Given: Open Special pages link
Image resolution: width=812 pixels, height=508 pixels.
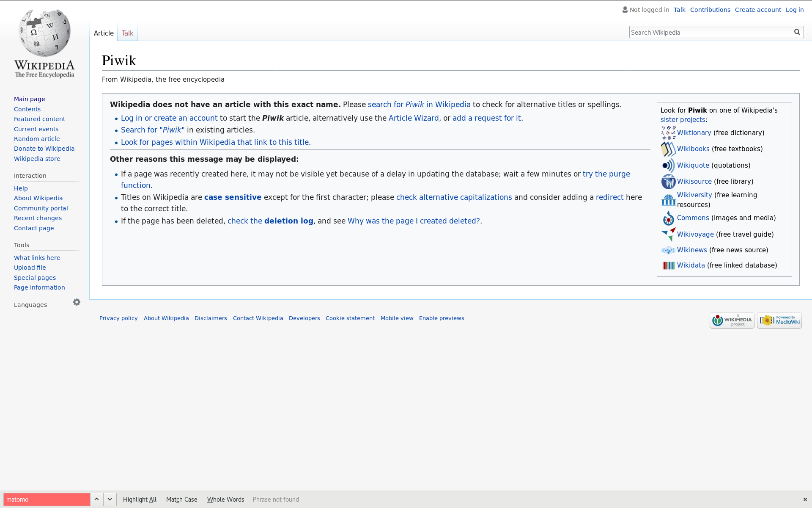Looking at the screenshot, I should click(x=35, y=278).
